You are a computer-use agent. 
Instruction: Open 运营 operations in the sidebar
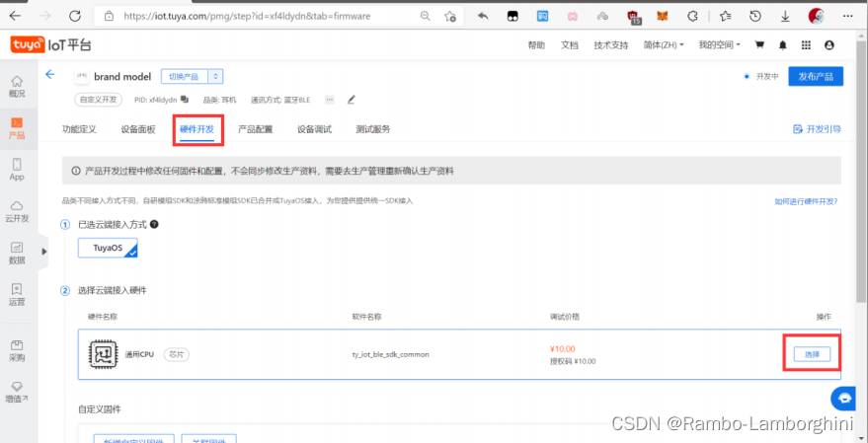(17, 295)
